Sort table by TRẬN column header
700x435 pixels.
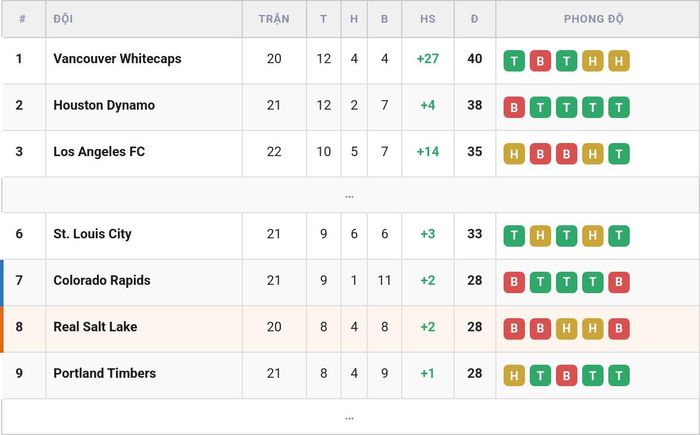[x=274, y=19]
